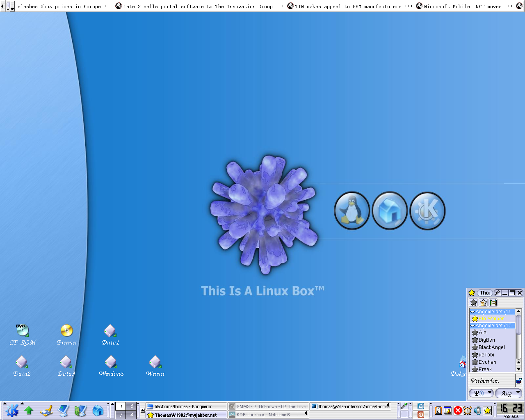
Task: Click the yellow star Jabber tray icon
Action: click(x=487, y=411)
